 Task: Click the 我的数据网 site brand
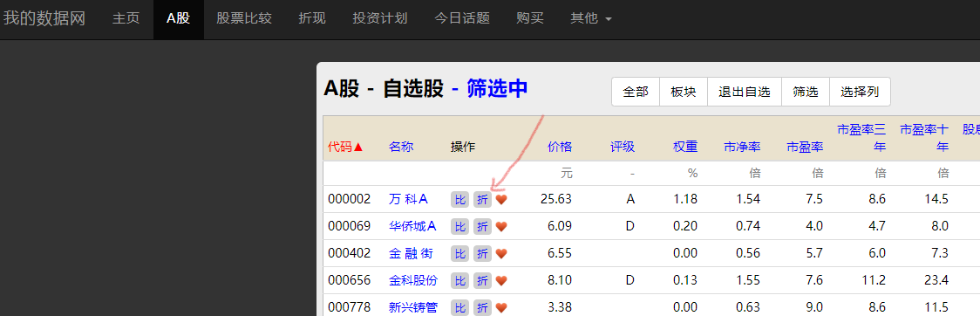pyautogui.click(x=44, y=18)
